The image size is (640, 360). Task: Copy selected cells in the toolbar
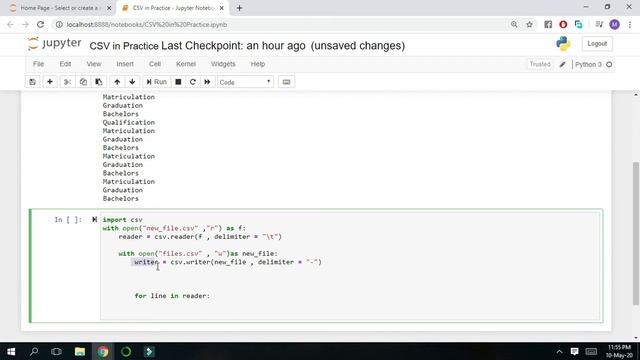[83, 82]
